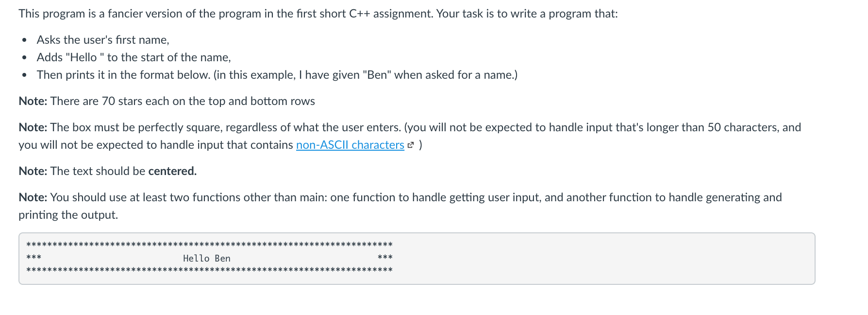Open the non-ASCII characters link

tap(350, 145)
